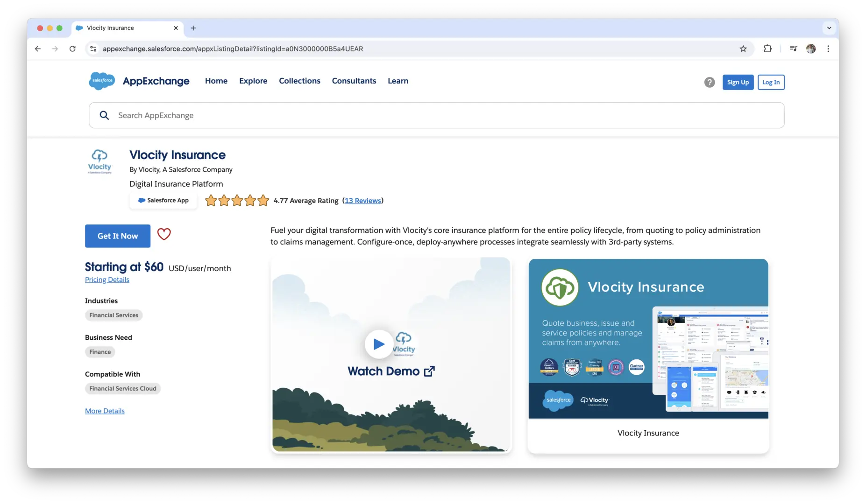This screenshot has width=866, height=504.
Task: Select the Financial Services industry tag
Action: point(114,315)
